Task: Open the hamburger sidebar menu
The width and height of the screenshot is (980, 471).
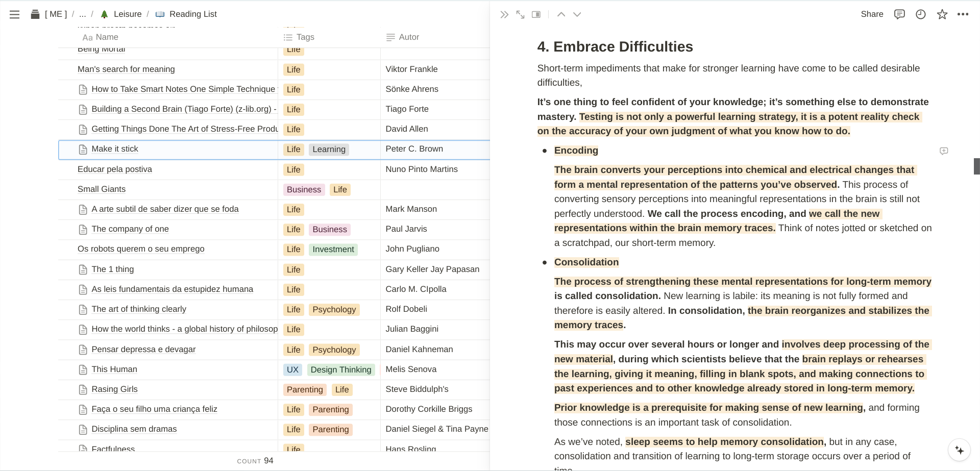Action: tap(14, 14)
